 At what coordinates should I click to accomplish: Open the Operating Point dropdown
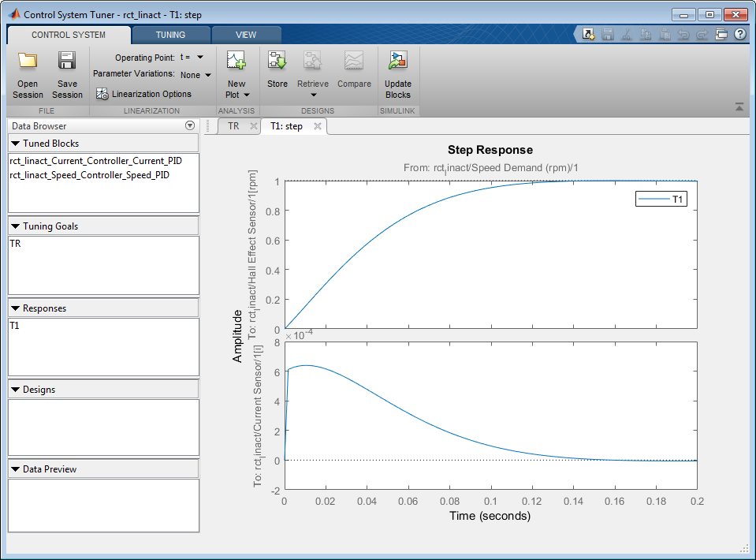[x=200, y=58]
